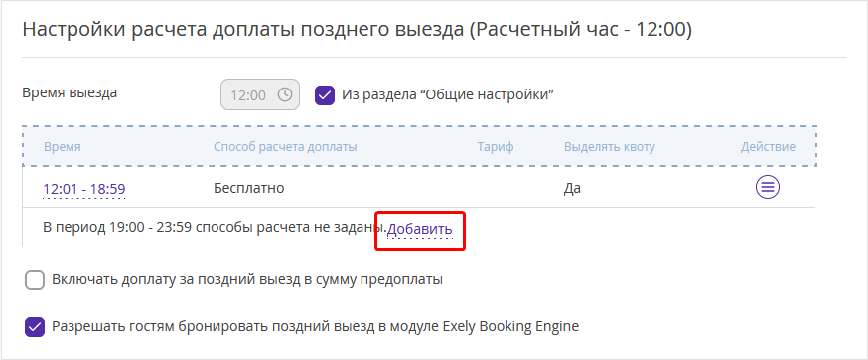Click the clock icon in the checkout time field
Screen dimensions: 868x360
[x=285, y=94]
